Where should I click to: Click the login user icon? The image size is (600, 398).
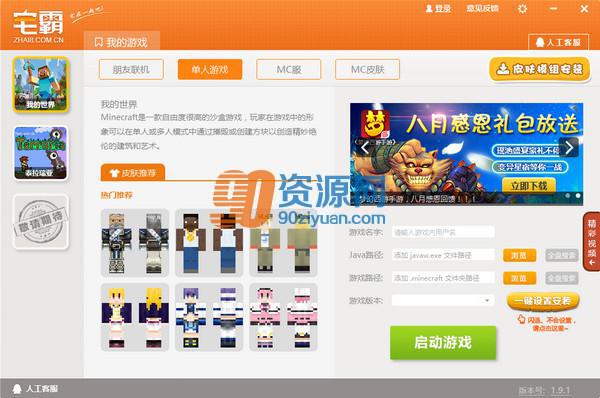(429, 8)
